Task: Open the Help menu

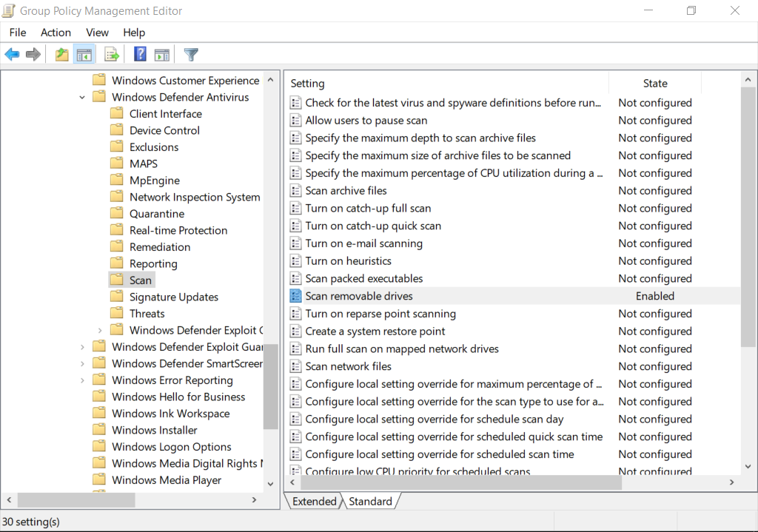Action: [134, 33]
